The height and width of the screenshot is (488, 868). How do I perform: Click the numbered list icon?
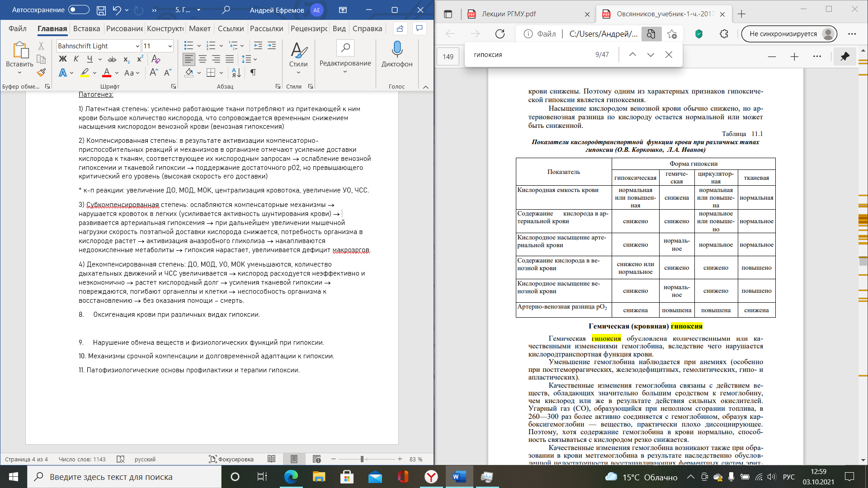211,46
